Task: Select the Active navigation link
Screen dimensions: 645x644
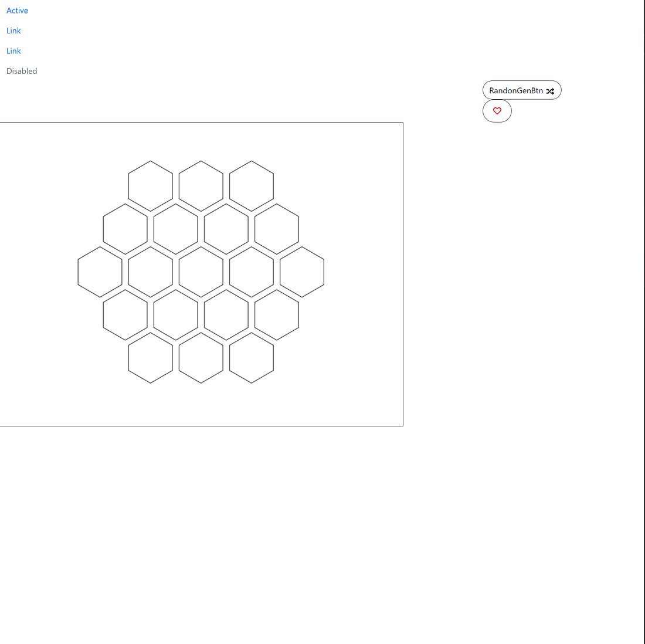Action: tap(17, 11)
